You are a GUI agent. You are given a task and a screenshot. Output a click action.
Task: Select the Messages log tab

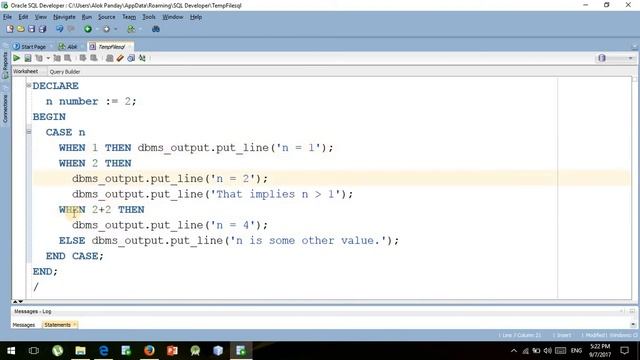click(24, 325)
